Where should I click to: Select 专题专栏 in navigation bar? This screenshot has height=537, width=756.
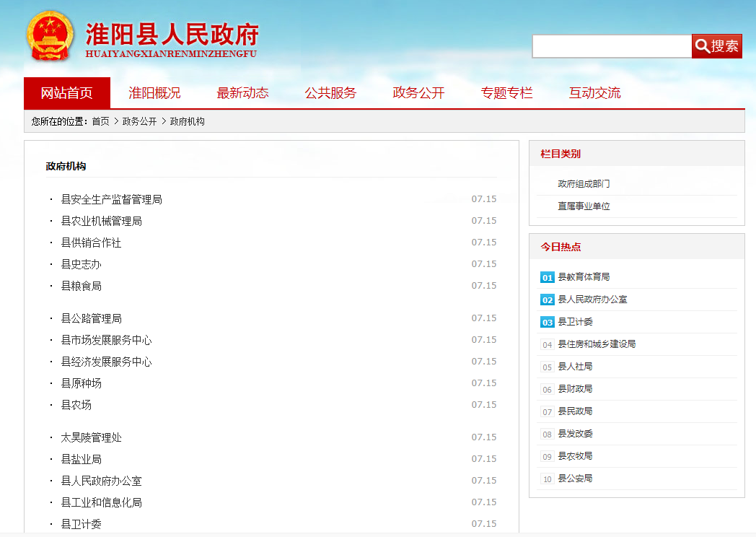pos(506,93)
